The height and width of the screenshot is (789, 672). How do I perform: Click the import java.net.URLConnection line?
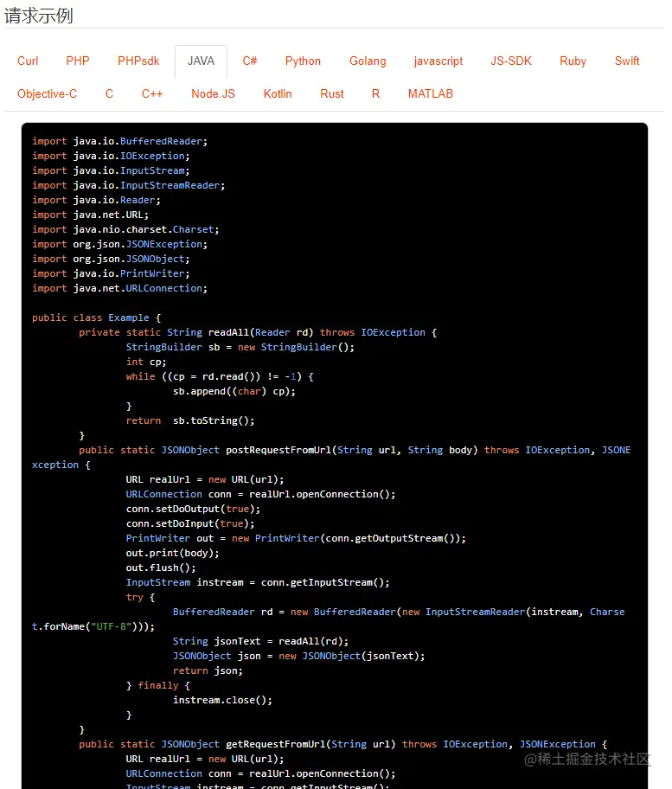point(119,288)
